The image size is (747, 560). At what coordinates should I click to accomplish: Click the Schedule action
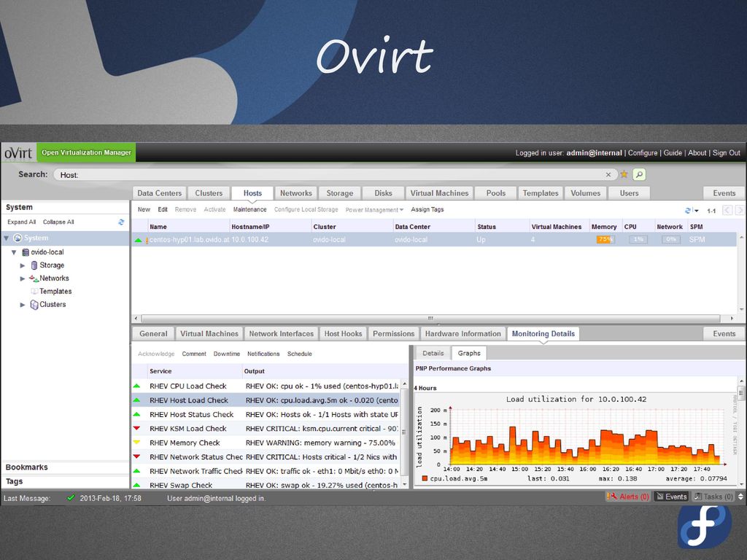pos(300,354)
